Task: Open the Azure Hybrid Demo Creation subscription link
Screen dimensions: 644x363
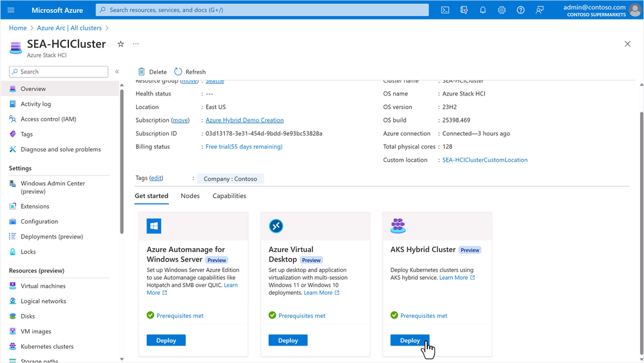Action: tap(244, 121)
